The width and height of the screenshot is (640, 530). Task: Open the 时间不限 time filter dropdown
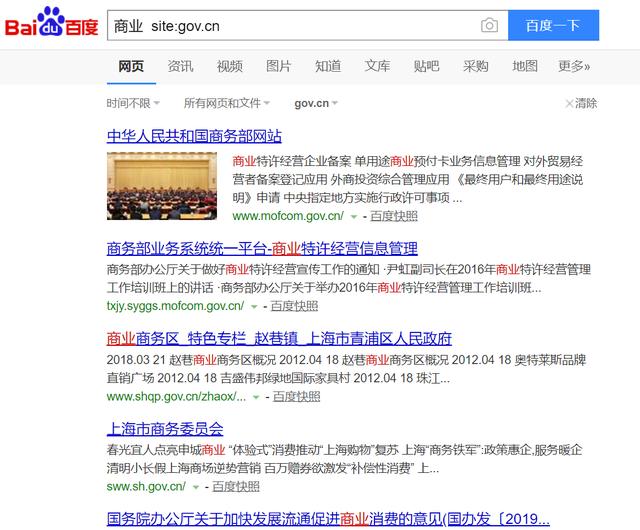pos(133,103)
